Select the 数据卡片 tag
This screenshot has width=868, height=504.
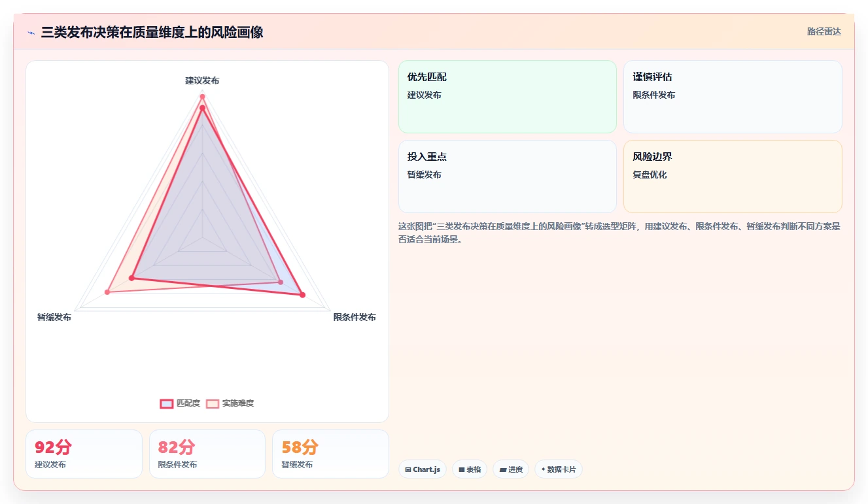(x=559, y=469)
